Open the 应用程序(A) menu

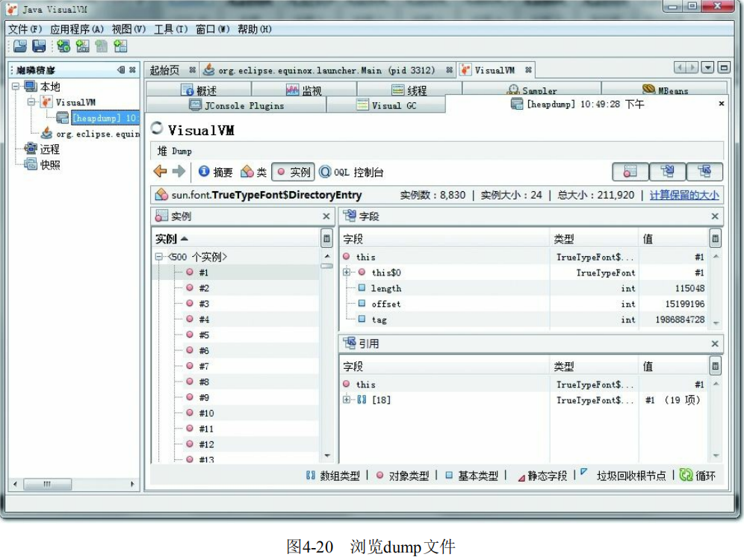77,29
